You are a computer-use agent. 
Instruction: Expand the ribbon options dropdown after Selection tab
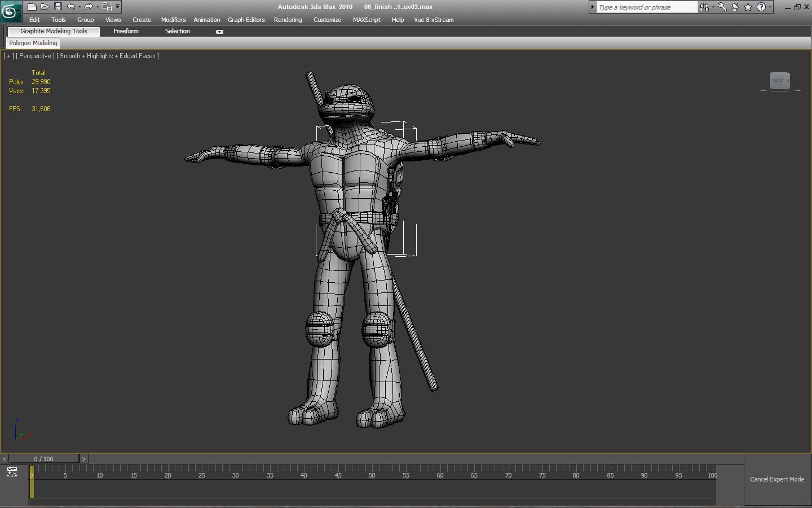(x=219, y=32)
